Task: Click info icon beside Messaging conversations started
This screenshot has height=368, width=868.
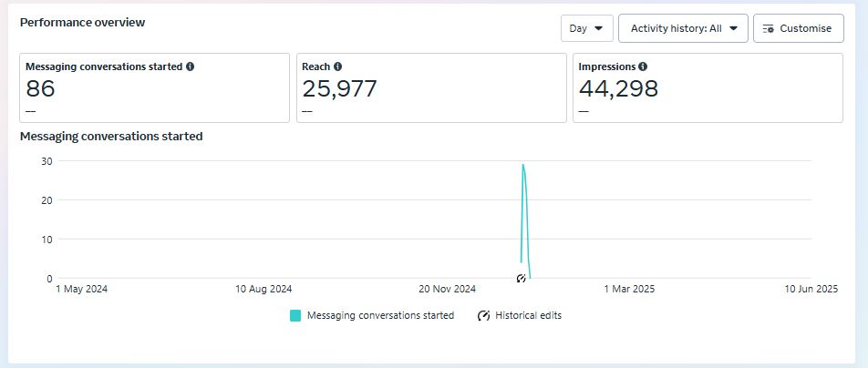Action: (x=190, y=66)
